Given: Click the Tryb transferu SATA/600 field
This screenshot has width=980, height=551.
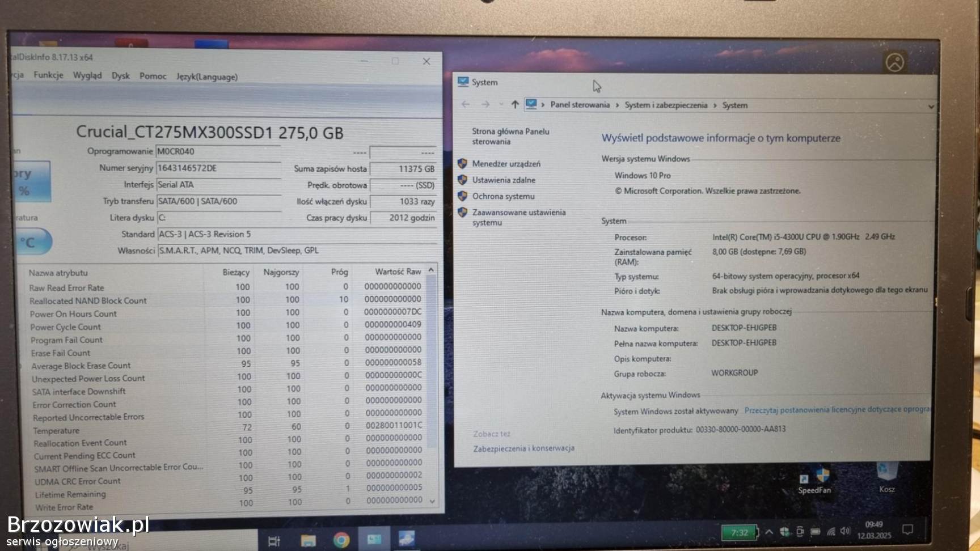Looking at the screenshot, I should coord(218,201).
